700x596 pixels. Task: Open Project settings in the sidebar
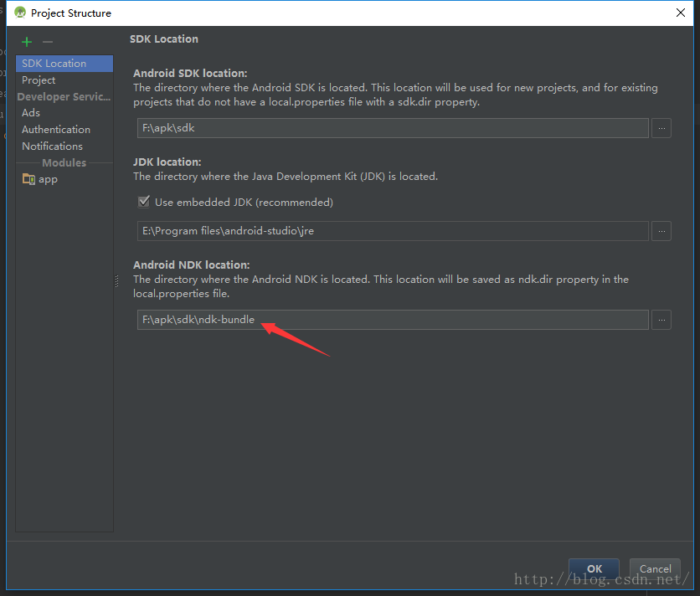[64, 80]
